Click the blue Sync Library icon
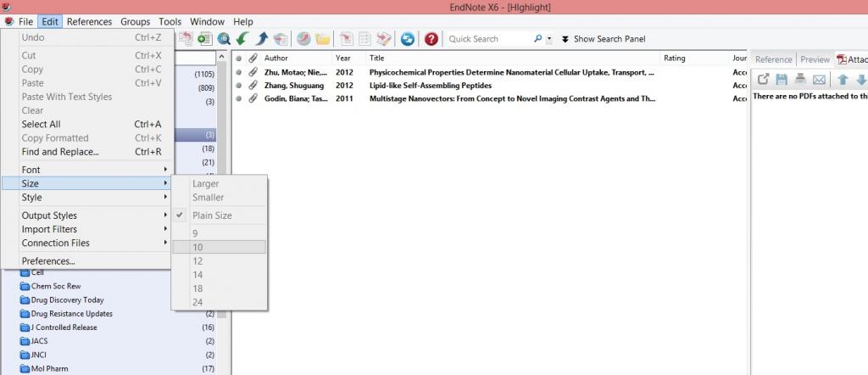The image size is (868, 375). [x=408, y=39]
